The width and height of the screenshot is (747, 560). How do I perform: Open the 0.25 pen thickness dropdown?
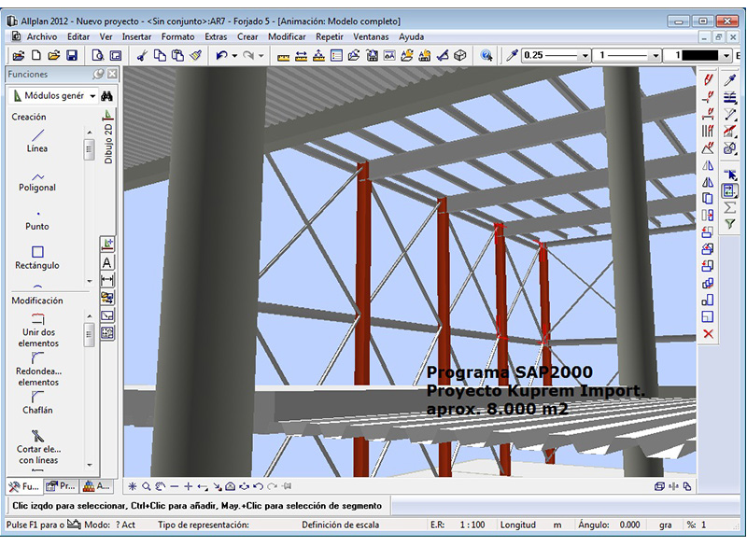point(585,56)
